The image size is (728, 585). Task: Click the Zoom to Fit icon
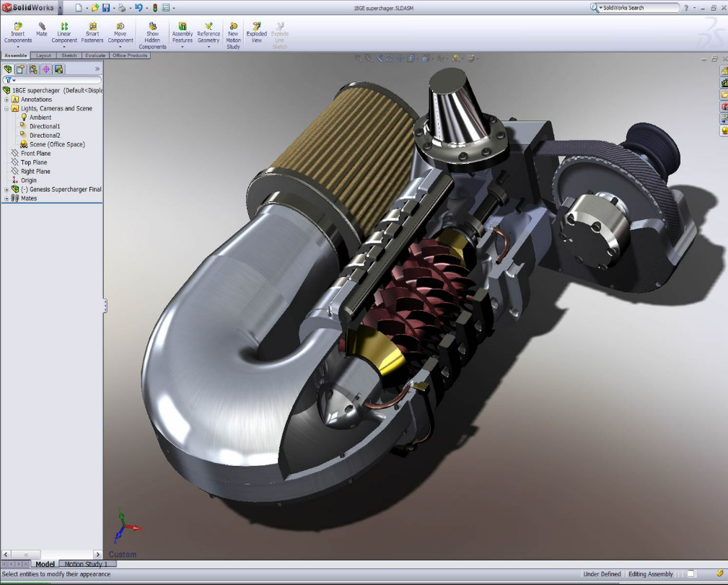coord(359,58)
